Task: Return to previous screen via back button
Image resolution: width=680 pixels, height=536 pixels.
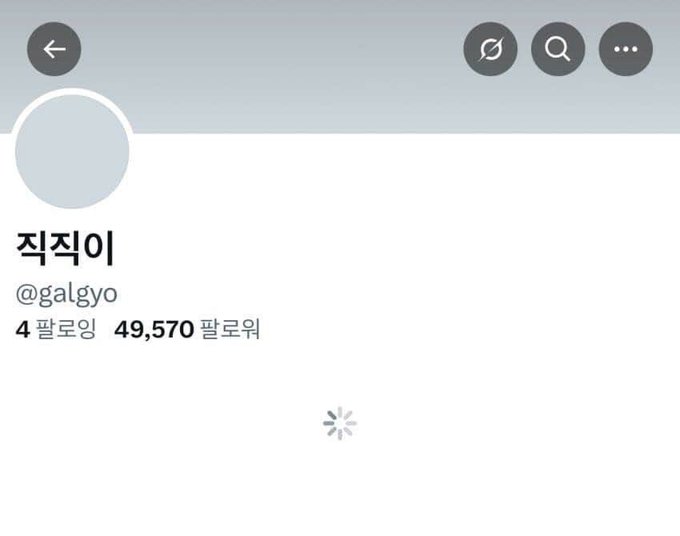Action: 54,49
